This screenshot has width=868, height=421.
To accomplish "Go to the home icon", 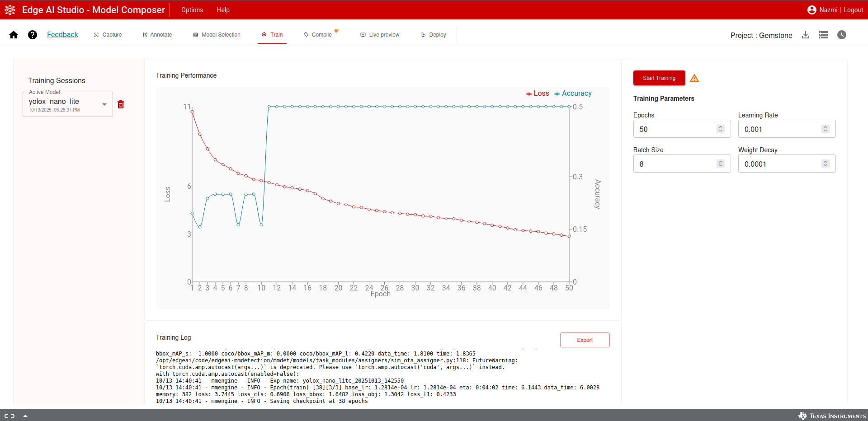I will pos(14,35).
